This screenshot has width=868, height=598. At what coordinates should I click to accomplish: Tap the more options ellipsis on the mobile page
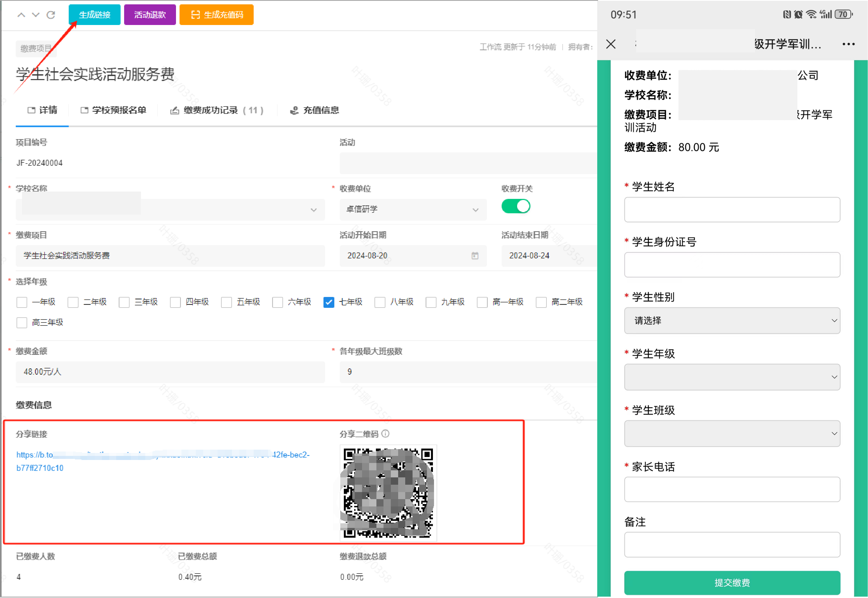tap(848, 44)
